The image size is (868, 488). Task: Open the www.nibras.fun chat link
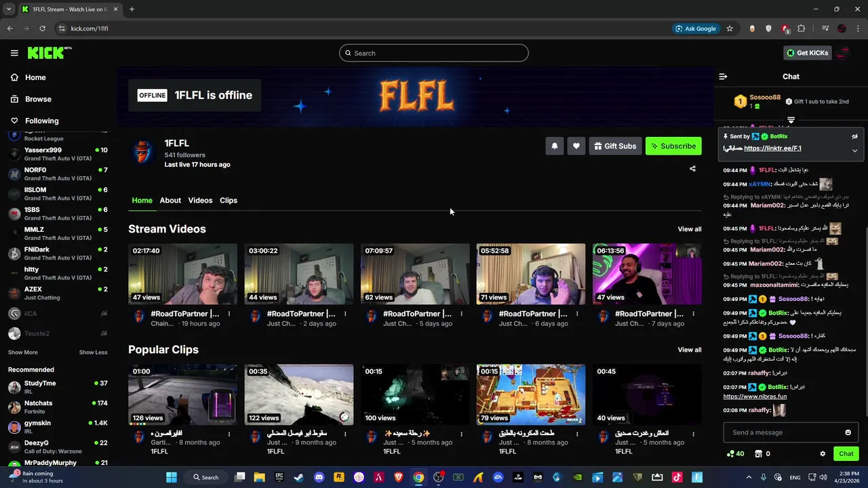point(755,396)
